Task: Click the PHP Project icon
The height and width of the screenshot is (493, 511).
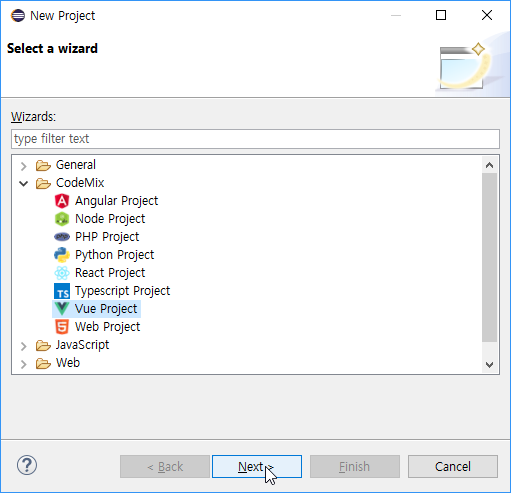Action: 62,237
